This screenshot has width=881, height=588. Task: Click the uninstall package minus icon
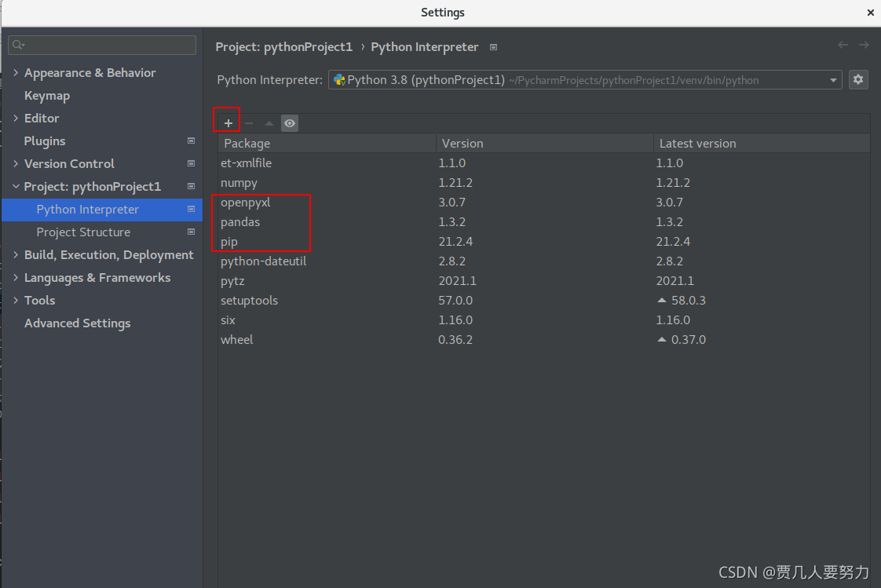coord(249,123)
